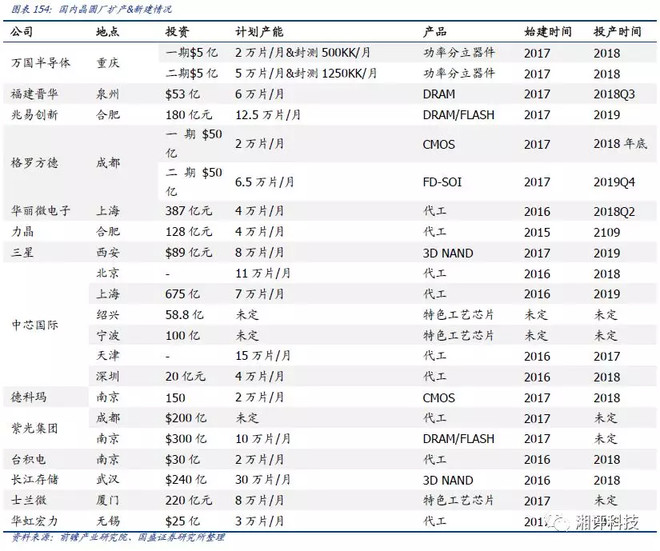Select the 福建晋华 company cell
This screenshot has width=660, height=551.
click(x=34, y=94)
